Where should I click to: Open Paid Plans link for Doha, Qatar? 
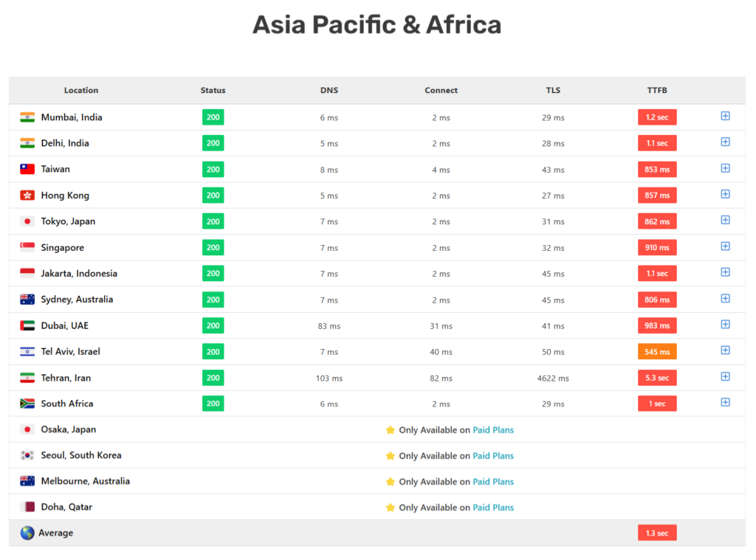493,507
